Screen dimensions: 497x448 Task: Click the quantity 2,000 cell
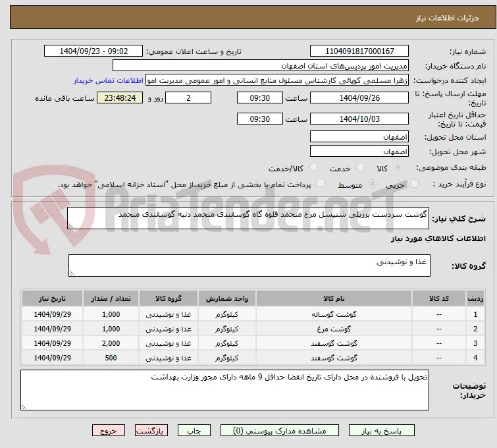(111, 343)
